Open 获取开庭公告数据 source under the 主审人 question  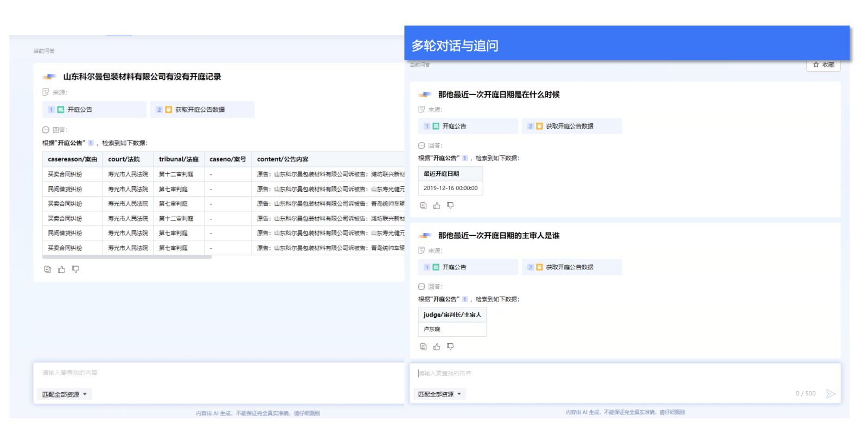(572, 267)
